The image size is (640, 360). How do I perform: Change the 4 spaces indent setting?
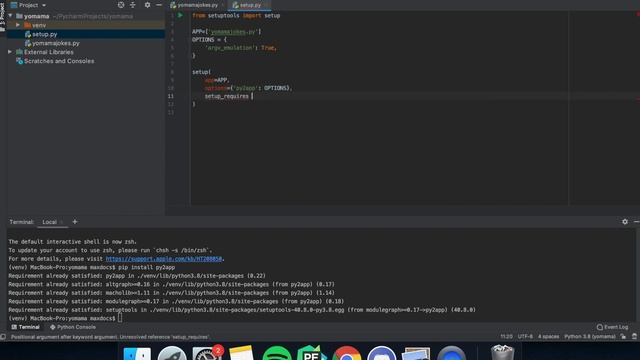click(x=548, y=336)
